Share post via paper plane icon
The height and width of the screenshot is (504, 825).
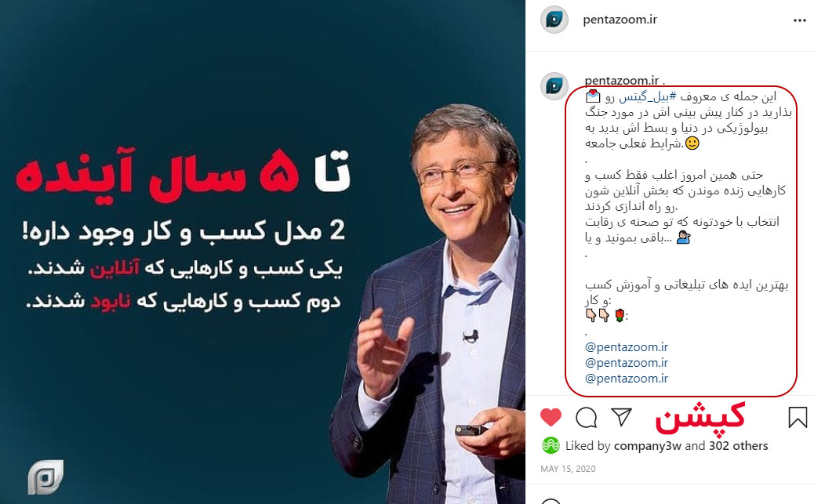621,417
